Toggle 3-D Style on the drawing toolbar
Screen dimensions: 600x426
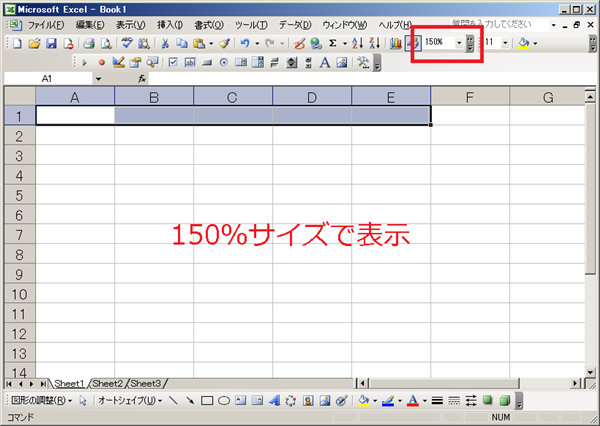[x=504, y=401]
